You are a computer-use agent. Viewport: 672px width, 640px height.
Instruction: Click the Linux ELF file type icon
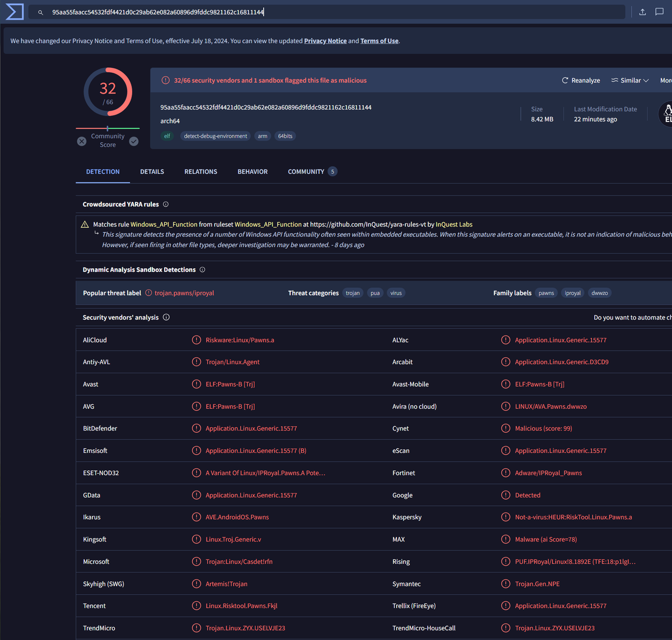[x=666, y=114]
